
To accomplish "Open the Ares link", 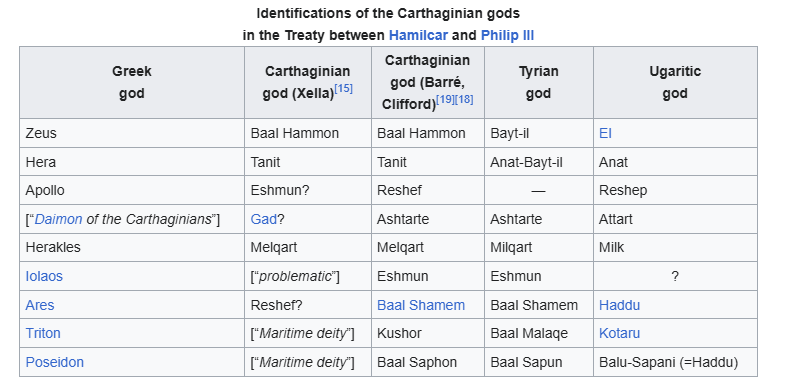I will [x=40, y=305].
